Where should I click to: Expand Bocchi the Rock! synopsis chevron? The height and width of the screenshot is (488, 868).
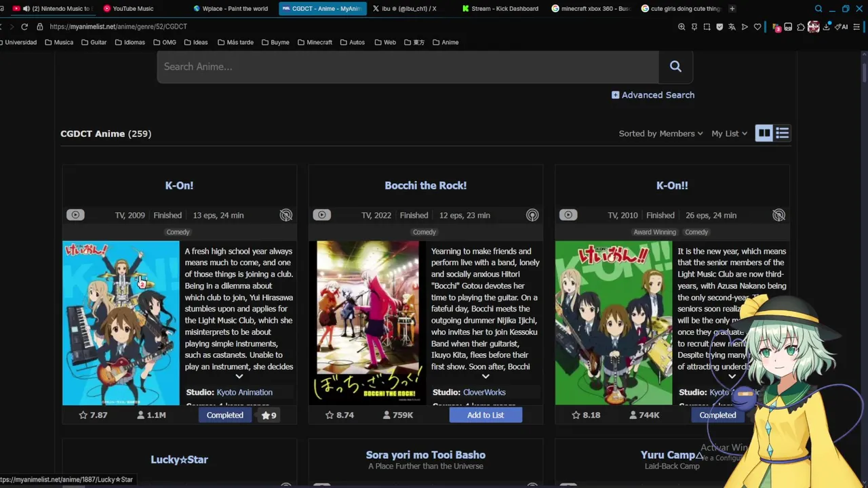pos(486,376)
